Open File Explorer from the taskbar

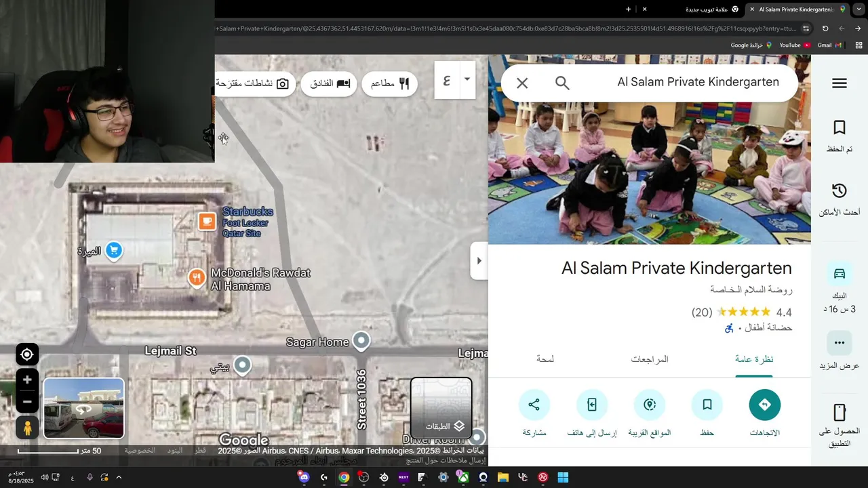pos(503,477)
